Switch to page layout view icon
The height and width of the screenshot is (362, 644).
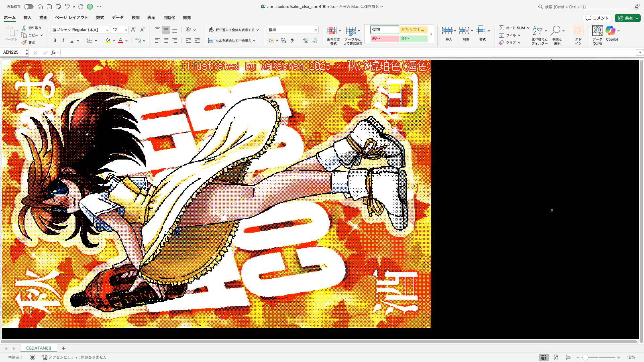coord(556,357)
